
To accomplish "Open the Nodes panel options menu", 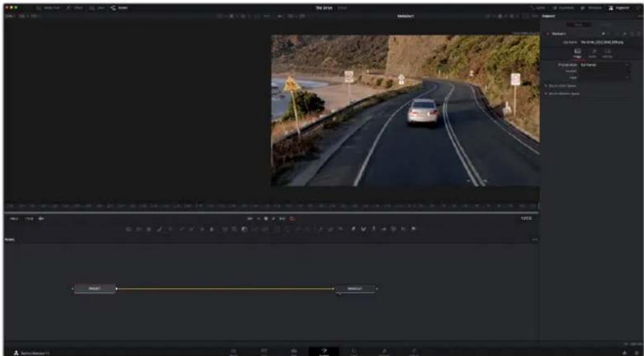I will (534, 239).
